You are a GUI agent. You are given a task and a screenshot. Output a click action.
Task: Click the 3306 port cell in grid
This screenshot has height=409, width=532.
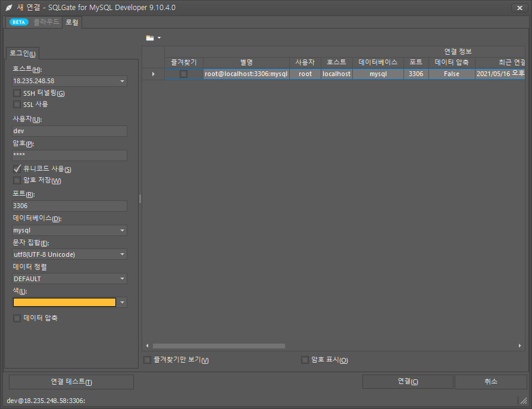click(416, 74)
